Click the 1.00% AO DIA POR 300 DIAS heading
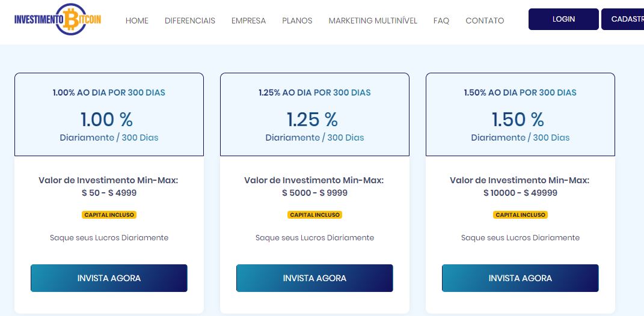Image resolution: width=644 pixels, height=316 pixels. pyautogui.click(x=109, y=93)
